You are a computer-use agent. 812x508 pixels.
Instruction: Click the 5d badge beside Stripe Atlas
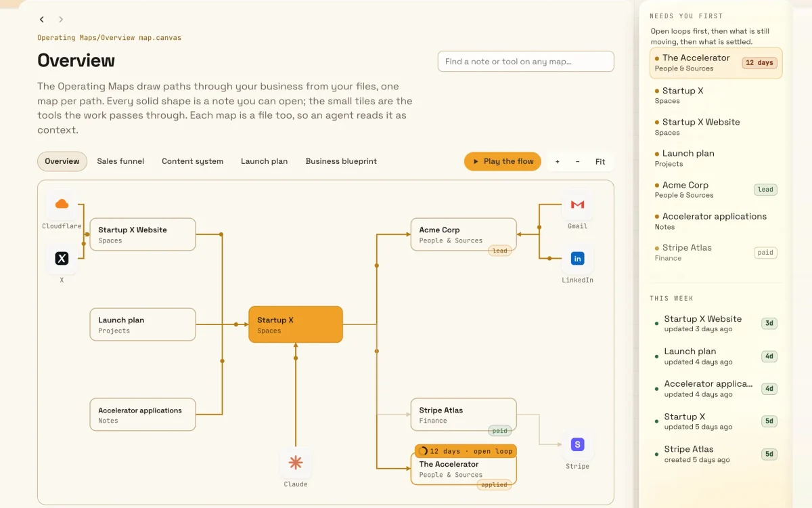point(769,454)
